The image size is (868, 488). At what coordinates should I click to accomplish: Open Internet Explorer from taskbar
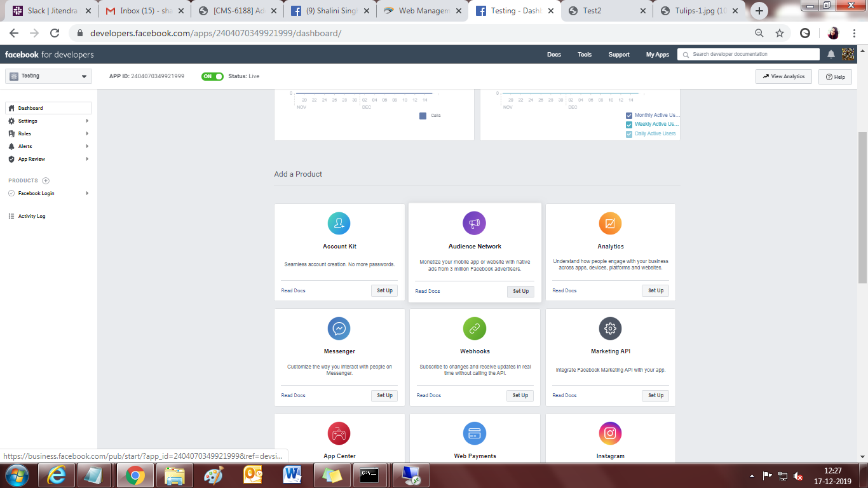point(57,475)
